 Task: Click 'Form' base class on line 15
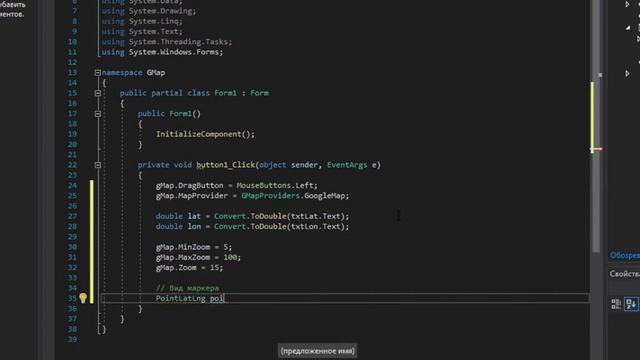click(260, 93)
